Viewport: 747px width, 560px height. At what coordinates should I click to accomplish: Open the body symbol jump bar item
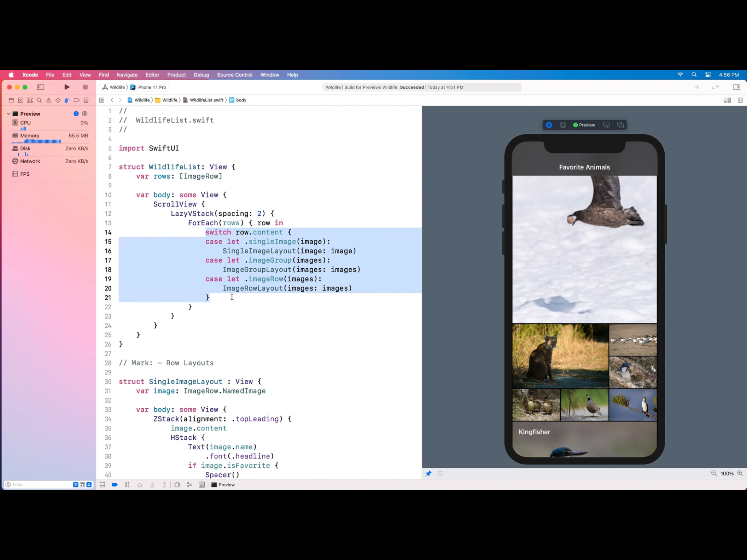tap(238, 100)
